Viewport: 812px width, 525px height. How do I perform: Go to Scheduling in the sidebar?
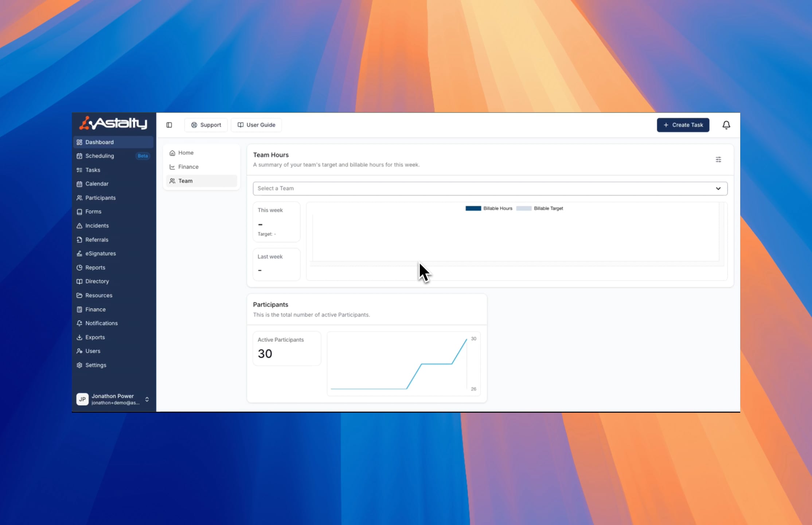pyautogui.click(x=113, y=156)
